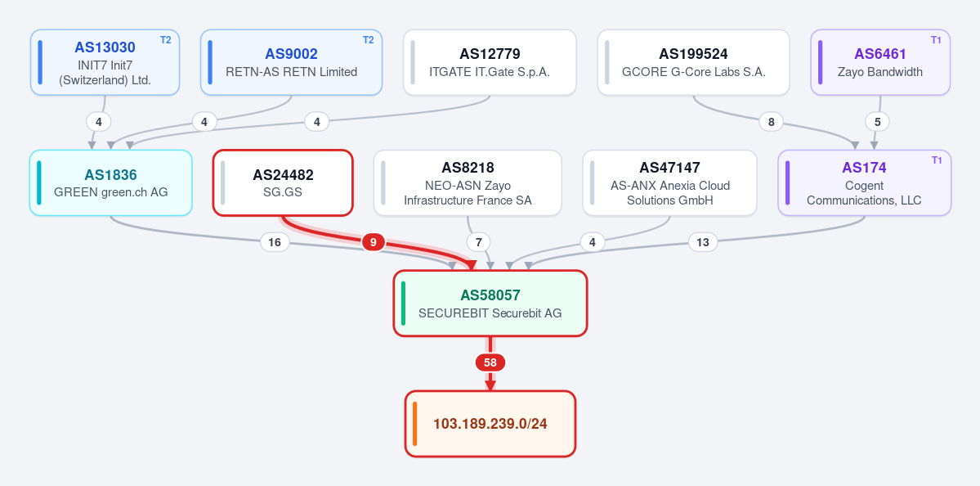Click the AS1836 GREEN green.ch node

click(110, 182)
